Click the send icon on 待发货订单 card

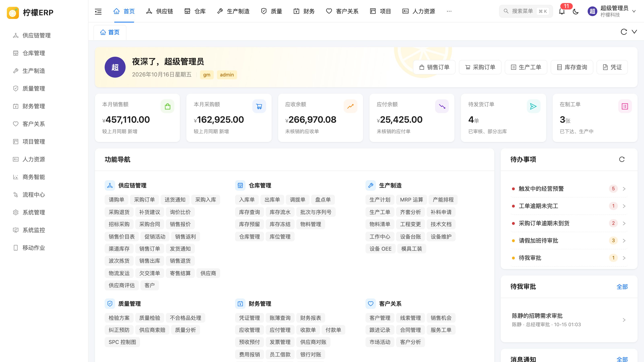click(x=534, y=106)
